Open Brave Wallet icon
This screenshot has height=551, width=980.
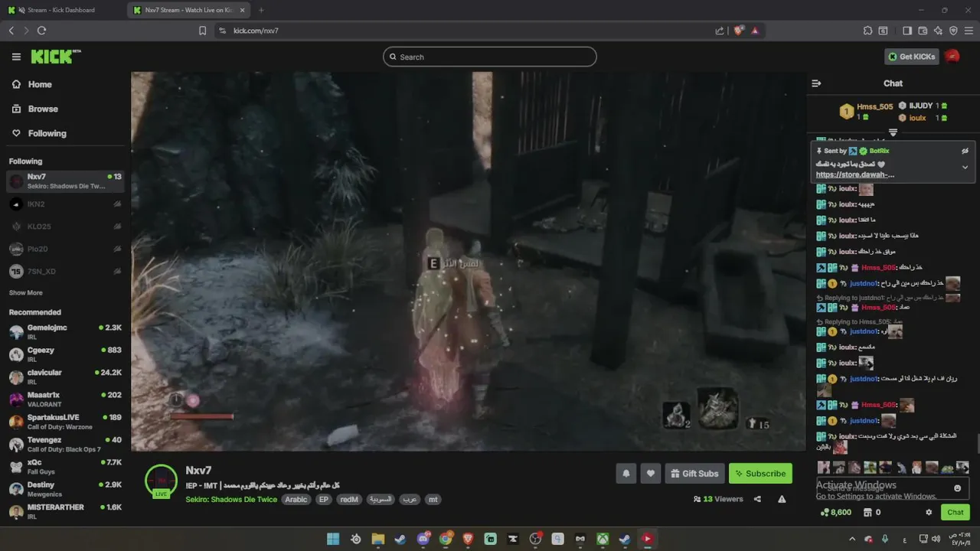[923, 31]
